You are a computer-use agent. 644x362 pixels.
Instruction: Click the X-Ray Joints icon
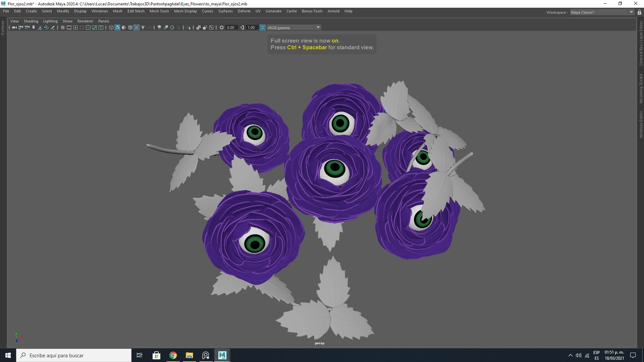[211, 27]
